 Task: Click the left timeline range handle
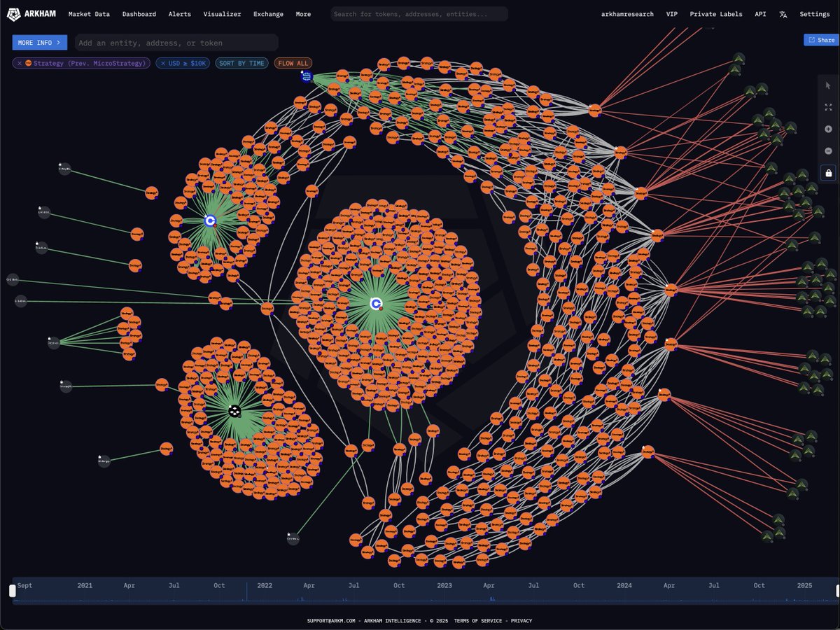click(x=12, y=591)
